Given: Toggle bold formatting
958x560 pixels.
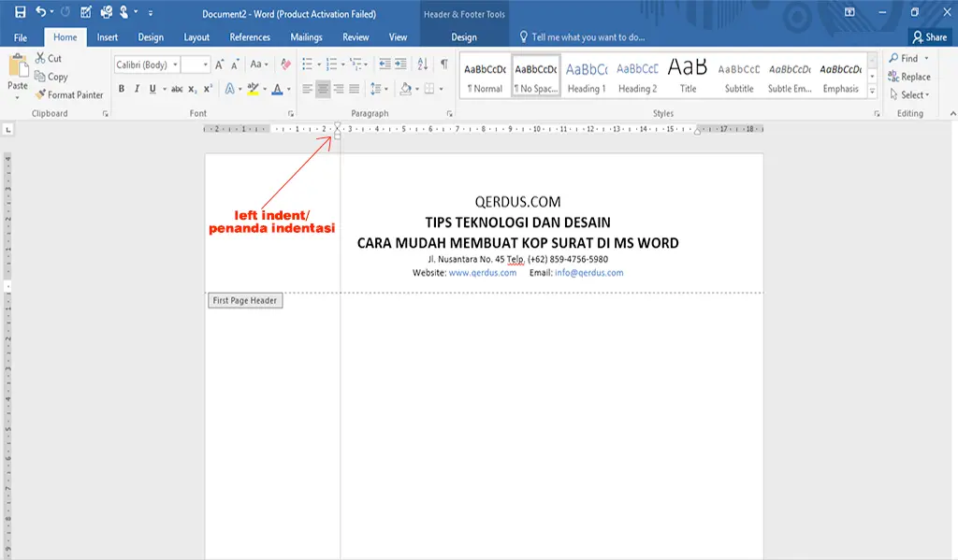Looking at the screenshot, I should click(122, 89).
